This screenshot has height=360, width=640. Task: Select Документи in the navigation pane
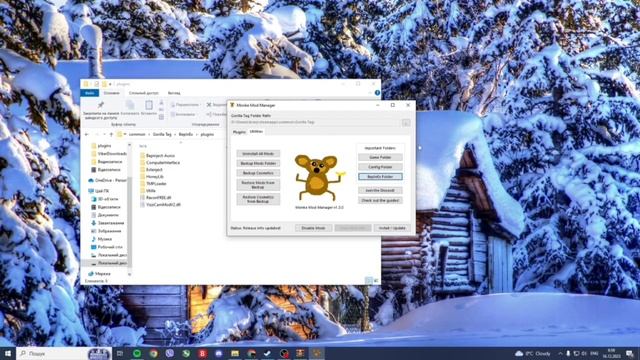point(105,215)
